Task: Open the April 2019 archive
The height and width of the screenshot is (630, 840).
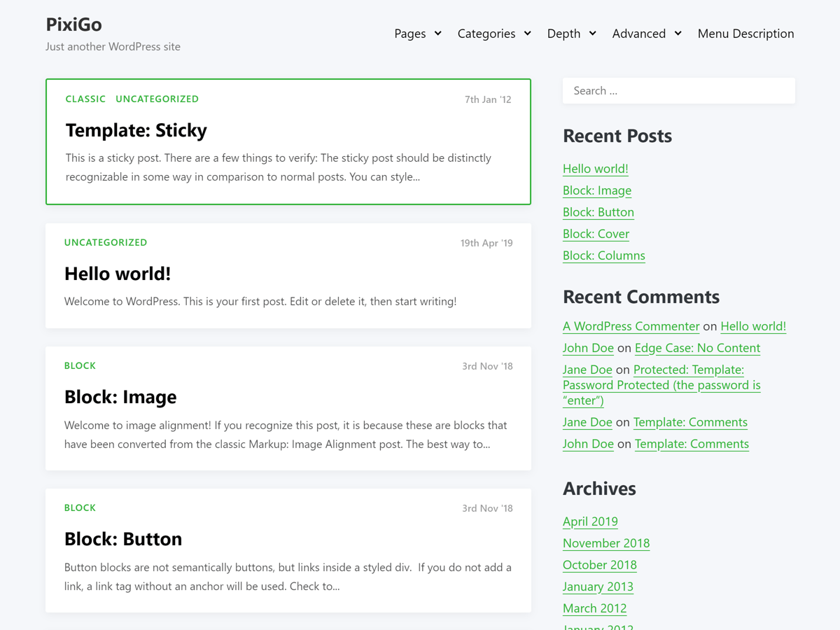Action: (590, 521)
